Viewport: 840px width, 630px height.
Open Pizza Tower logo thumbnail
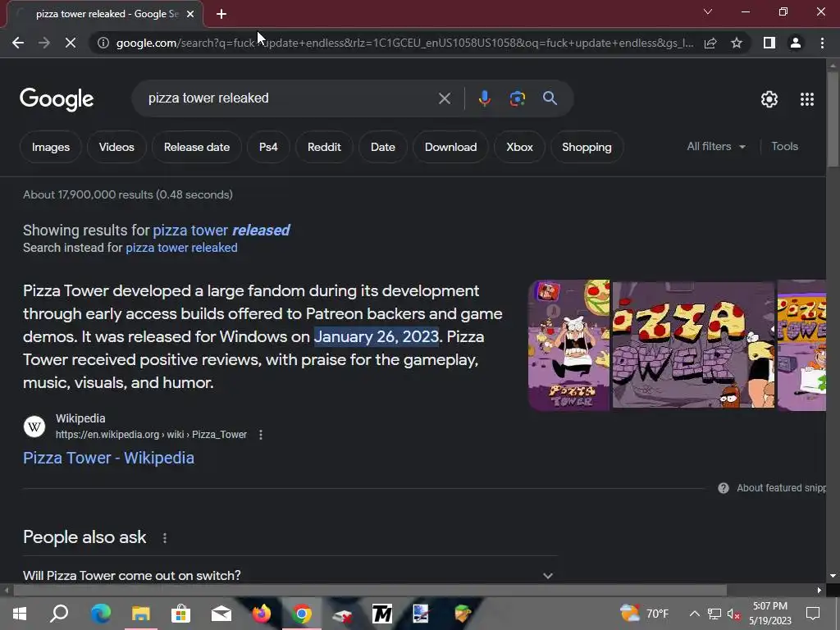click(x=693, y=345)
